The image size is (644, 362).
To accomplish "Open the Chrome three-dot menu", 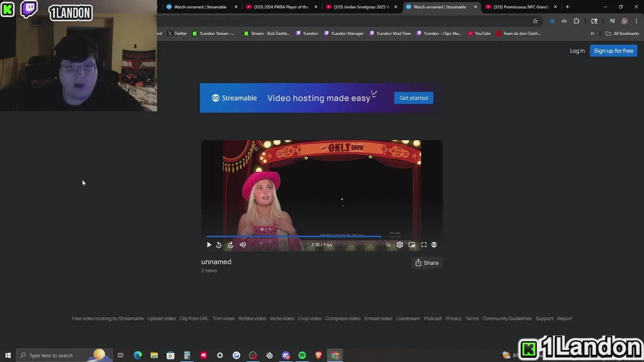I will (636, 21).
